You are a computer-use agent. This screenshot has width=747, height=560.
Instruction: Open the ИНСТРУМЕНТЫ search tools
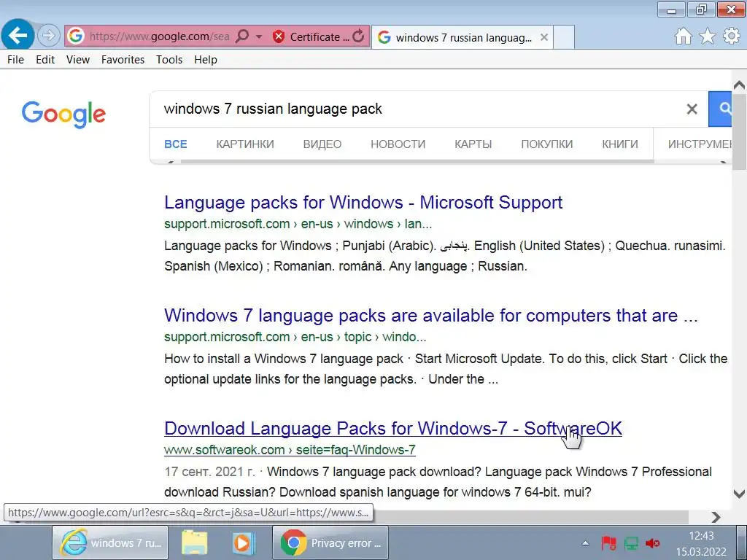[700, 144]
